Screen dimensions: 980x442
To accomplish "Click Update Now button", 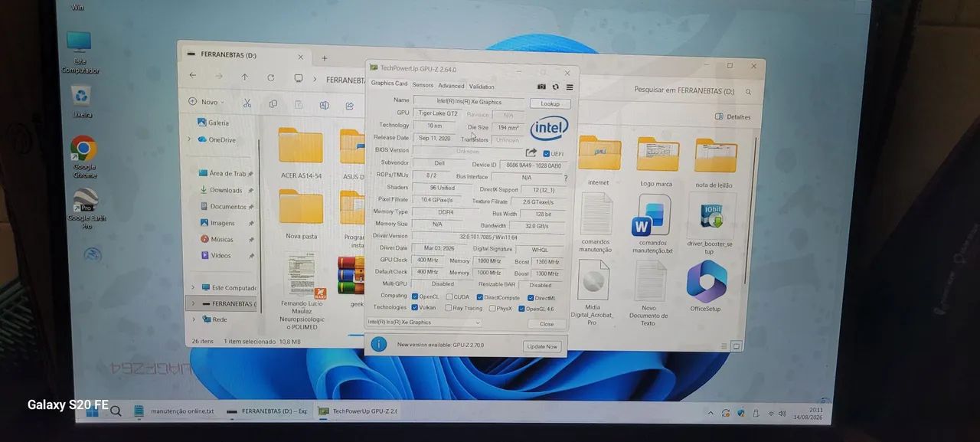I will coord(542,347).
